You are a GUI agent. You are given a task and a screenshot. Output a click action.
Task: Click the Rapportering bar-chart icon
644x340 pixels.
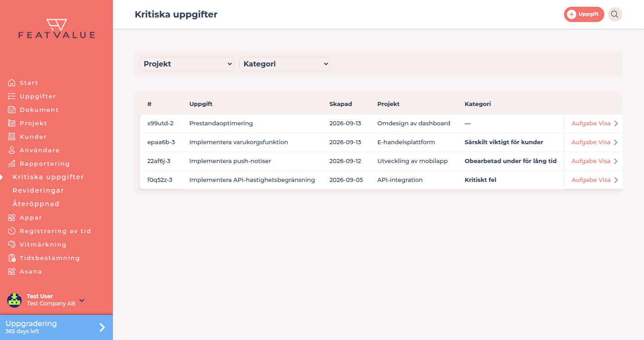click(12, 163)
